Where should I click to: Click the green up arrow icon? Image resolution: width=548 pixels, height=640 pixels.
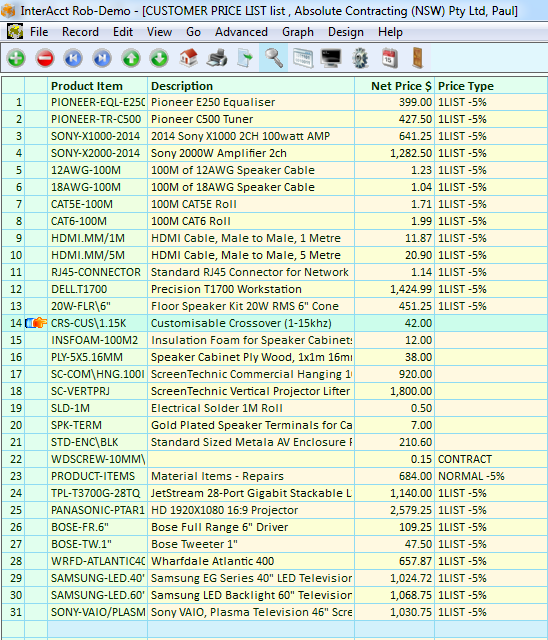(131, 58)
